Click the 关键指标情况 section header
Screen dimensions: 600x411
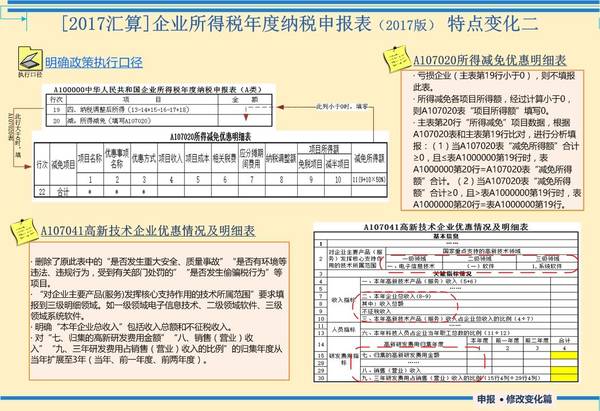pyautogui.click(x=452, y=274)
